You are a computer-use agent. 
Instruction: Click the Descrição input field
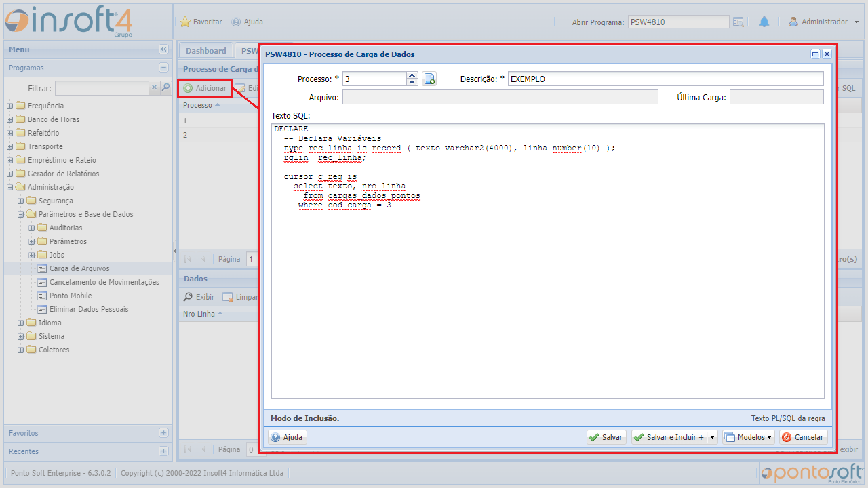(x=665, y=79)
